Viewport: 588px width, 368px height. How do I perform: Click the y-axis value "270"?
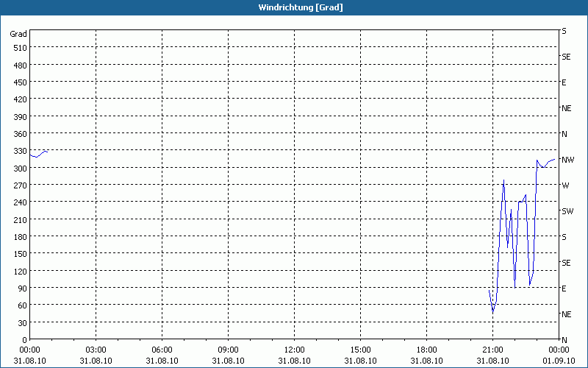[21, 185]
